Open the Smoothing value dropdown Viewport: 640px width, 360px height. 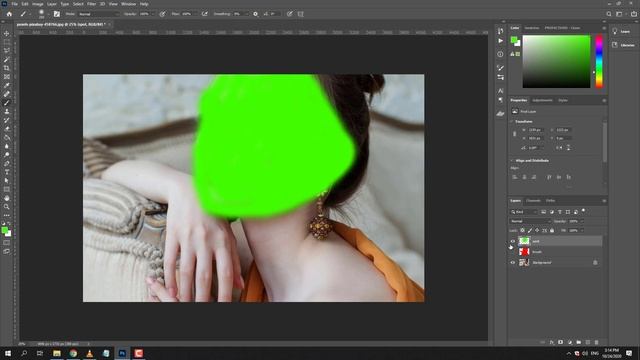point(246,14)
